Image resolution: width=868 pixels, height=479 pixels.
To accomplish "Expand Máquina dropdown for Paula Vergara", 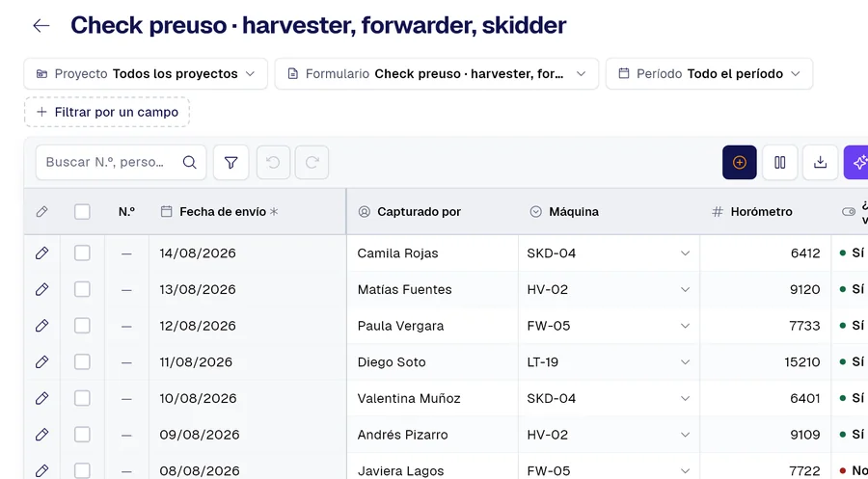I will 685,326.
